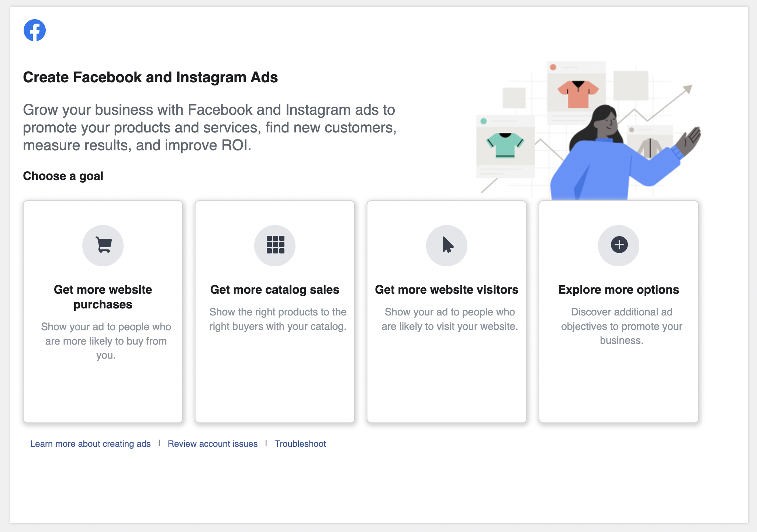Click the purchases card description text
The image size is (757, 532).
pyautogui.click(x=106, y=341)
